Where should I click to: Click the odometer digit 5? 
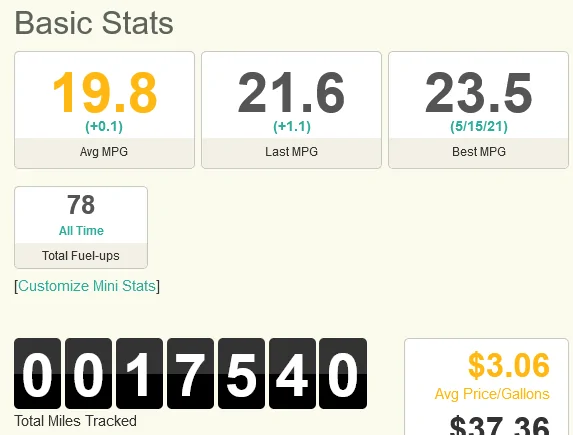click(x=242, y=374)
